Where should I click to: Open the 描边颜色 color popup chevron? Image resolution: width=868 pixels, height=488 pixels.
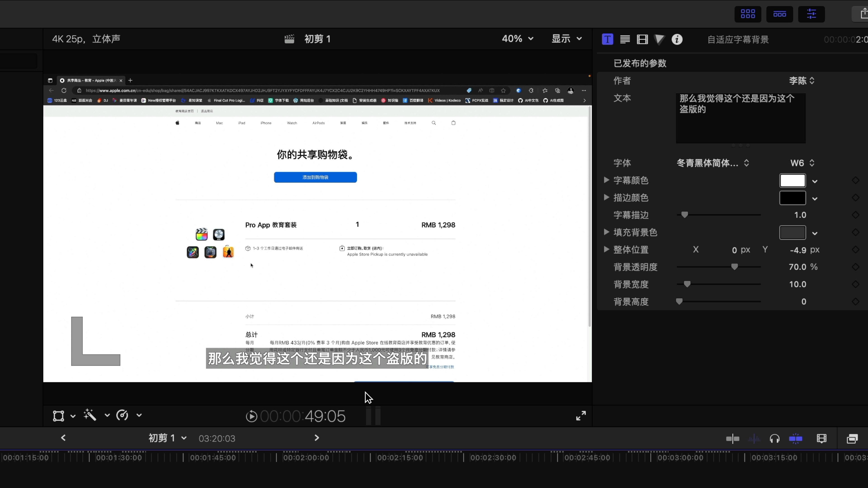click(815, 199)
